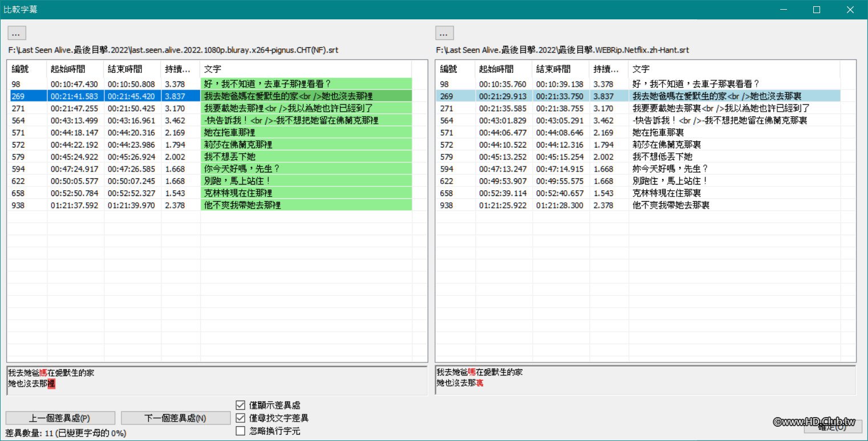
Task: Click the end time 00:50:07.245
Action: pos(131,181)
